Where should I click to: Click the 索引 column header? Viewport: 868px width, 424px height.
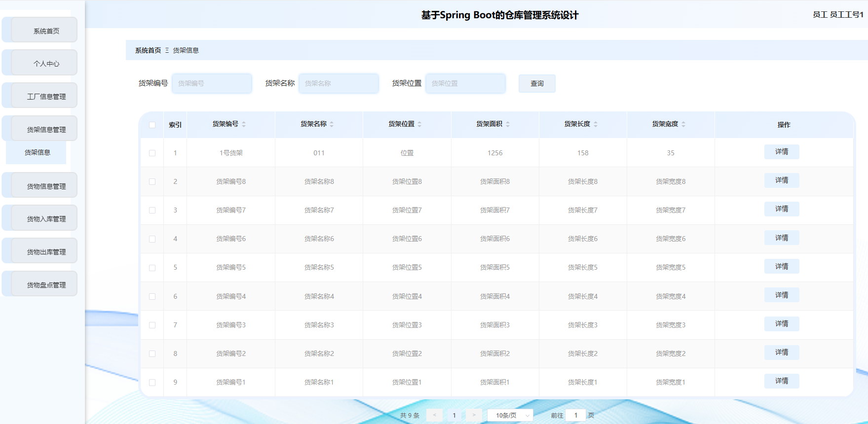pyautogui.click(x=175, y=125)
